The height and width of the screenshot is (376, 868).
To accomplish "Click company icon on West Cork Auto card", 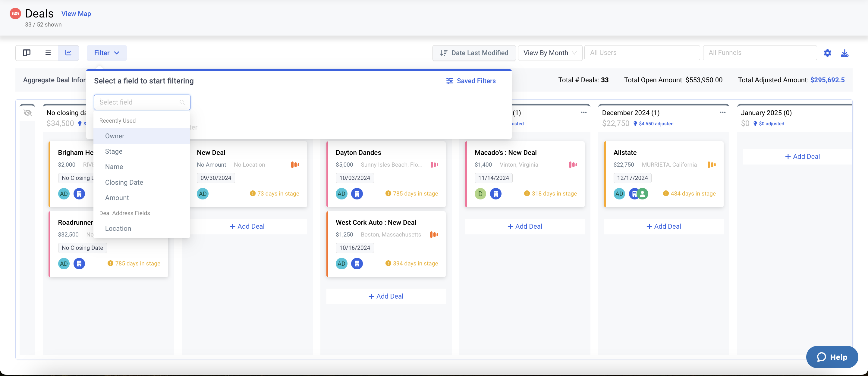I will tap(357, 264).
